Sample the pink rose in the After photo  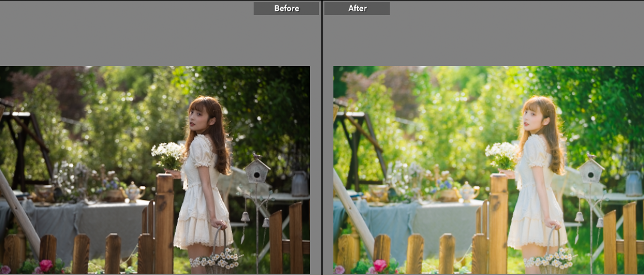[x=380, y=265]
